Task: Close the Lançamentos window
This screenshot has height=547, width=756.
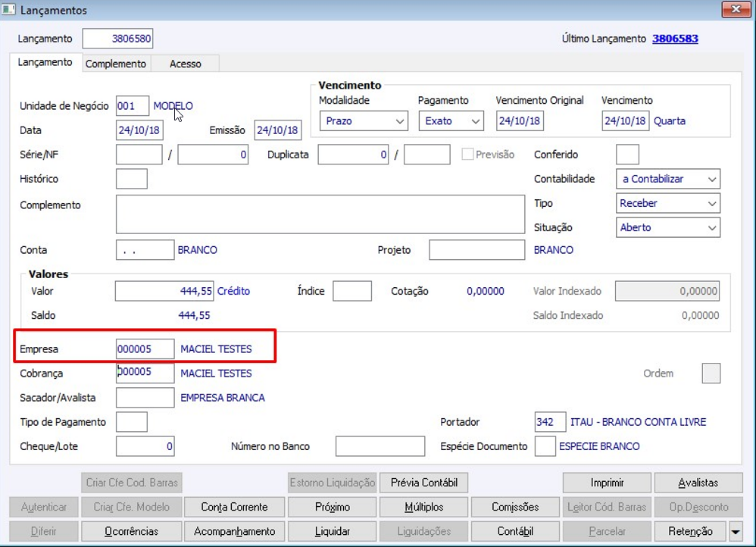Action: [736, 10]
